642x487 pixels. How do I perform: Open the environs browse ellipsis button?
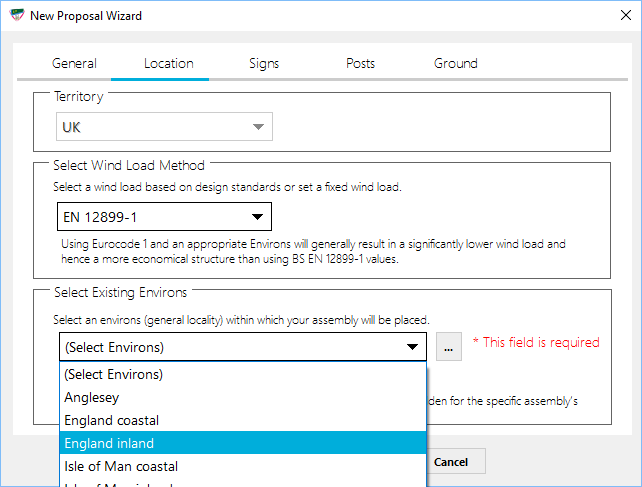449,348
